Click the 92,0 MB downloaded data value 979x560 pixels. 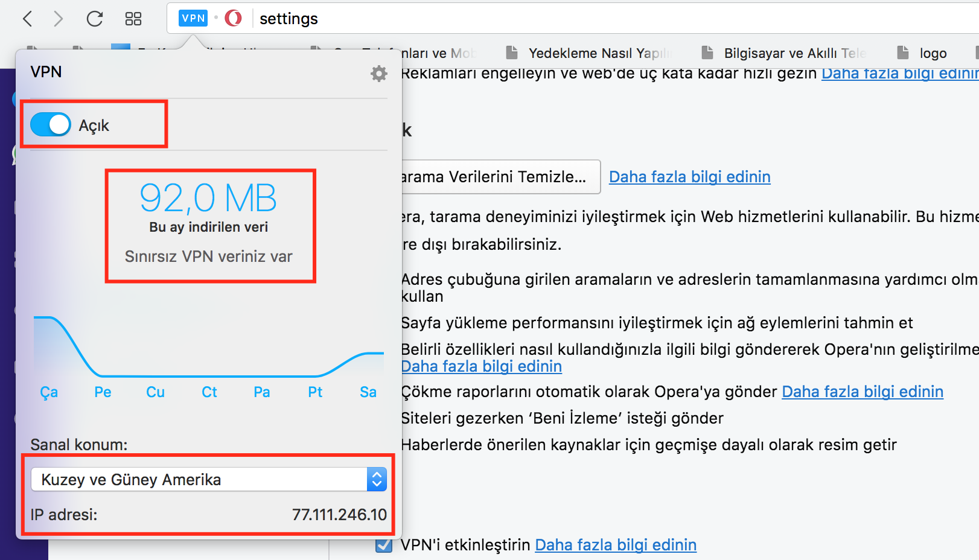click(208, 198)
